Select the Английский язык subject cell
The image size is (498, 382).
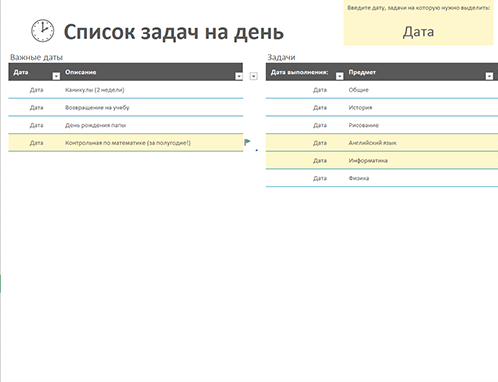373,143
